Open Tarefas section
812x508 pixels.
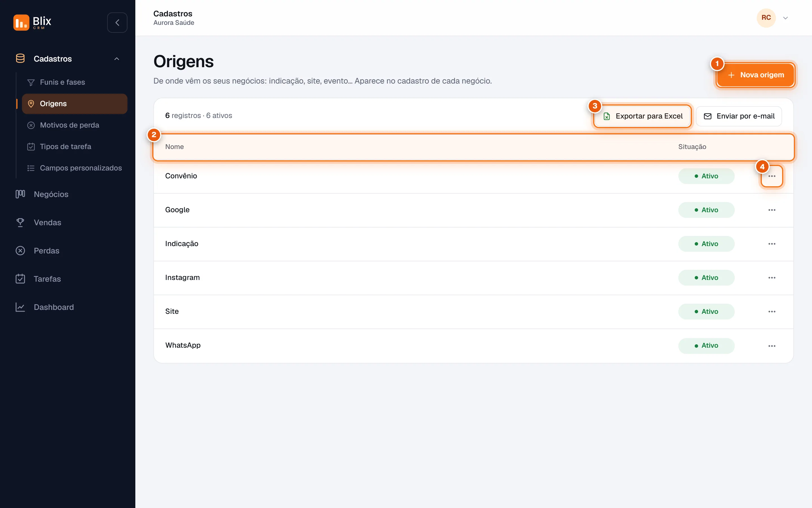[x=67, y=279]
